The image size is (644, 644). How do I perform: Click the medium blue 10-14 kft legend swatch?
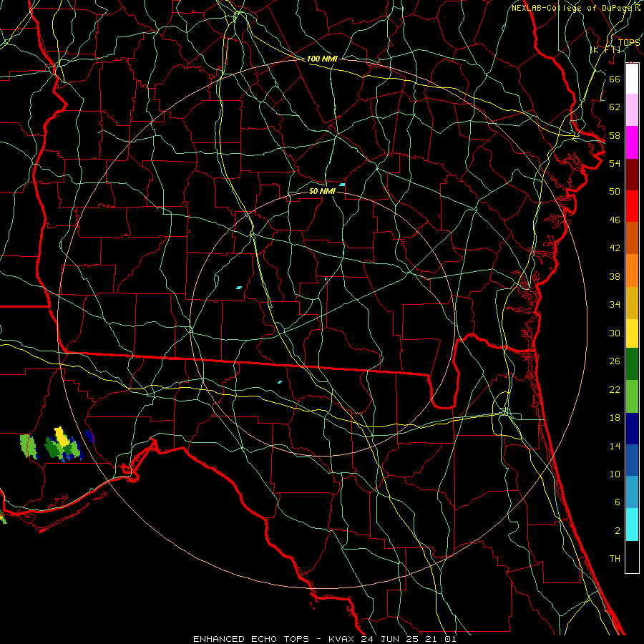[632, 460]
